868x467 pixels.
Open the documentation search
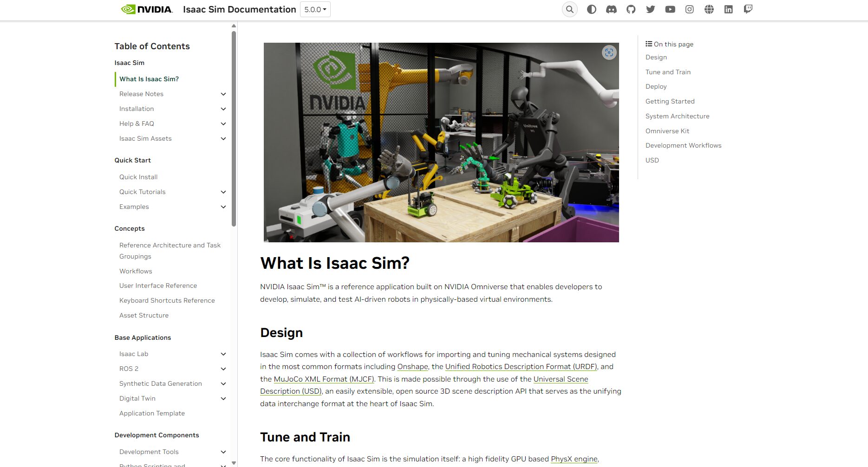[x=569, y=9]
